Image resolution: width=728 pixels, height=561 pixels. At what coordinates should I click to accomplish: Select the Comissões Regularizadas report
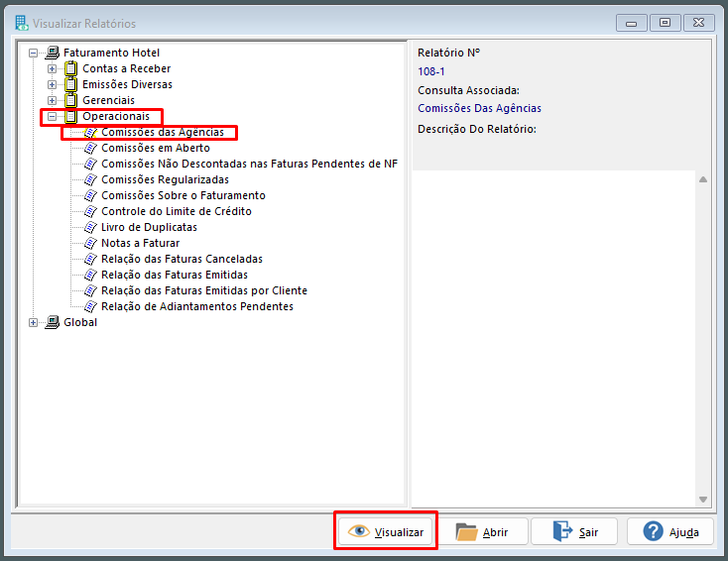click(x=165, y=179)
